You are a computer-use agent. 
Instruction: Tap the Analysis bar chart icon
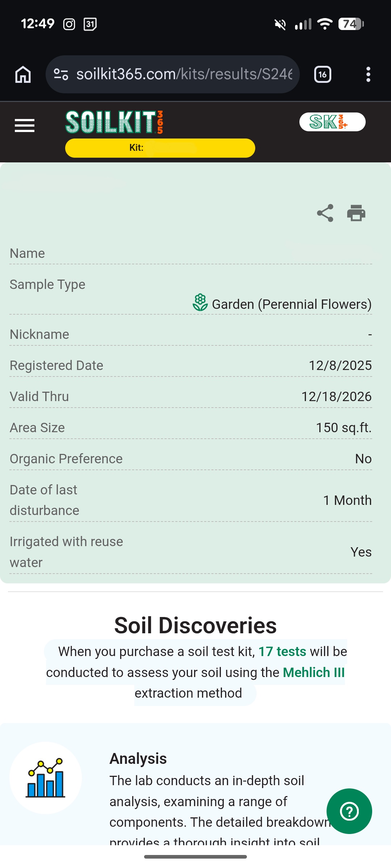pos(46,778)
